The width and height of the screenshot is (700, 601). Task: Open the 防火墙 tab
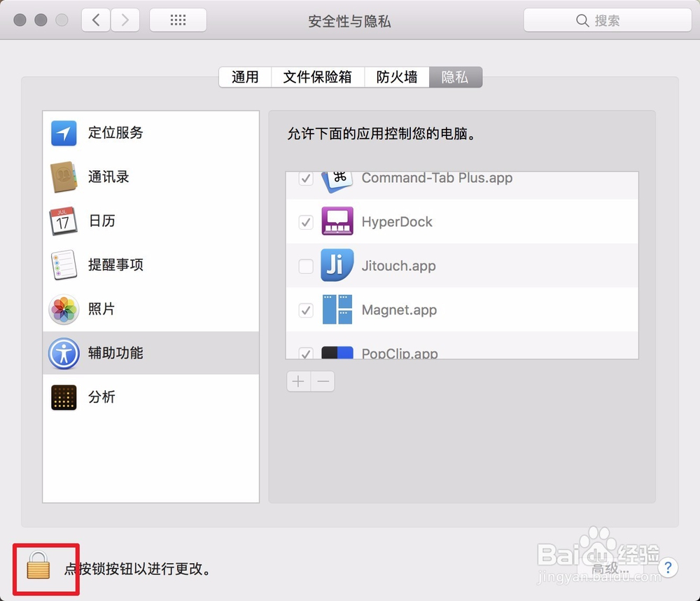click(396, 77)
